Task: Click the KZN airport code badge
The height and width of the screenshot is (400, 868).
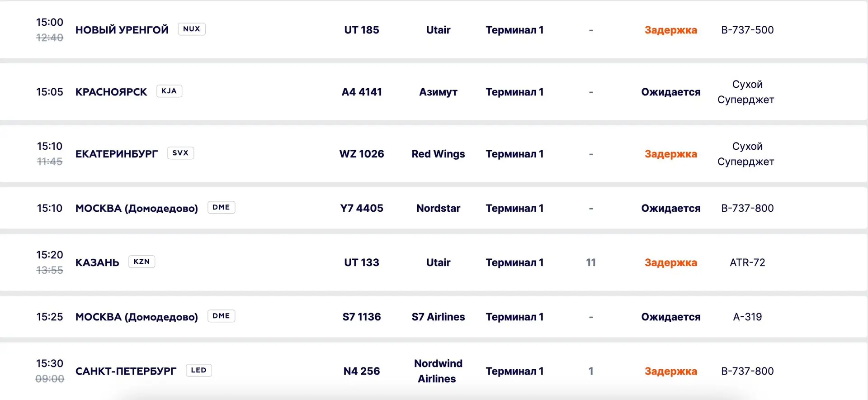Action: coord(142,262)
